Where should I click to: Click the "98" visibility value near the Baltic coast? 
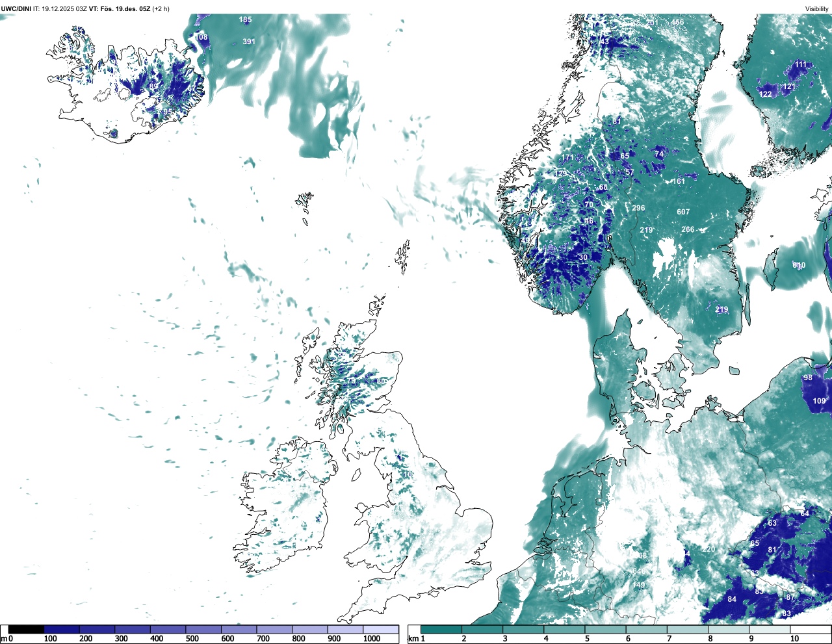(x=808, y=378)
